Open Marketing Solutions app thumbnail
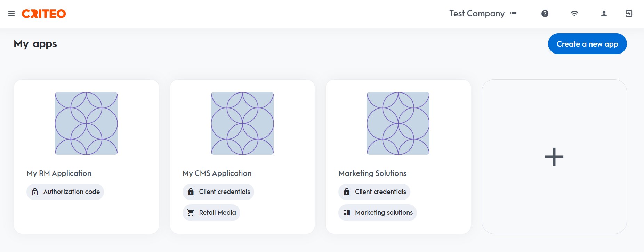The width and height of the screenshot is (644, 252). (x=398, y=123)
